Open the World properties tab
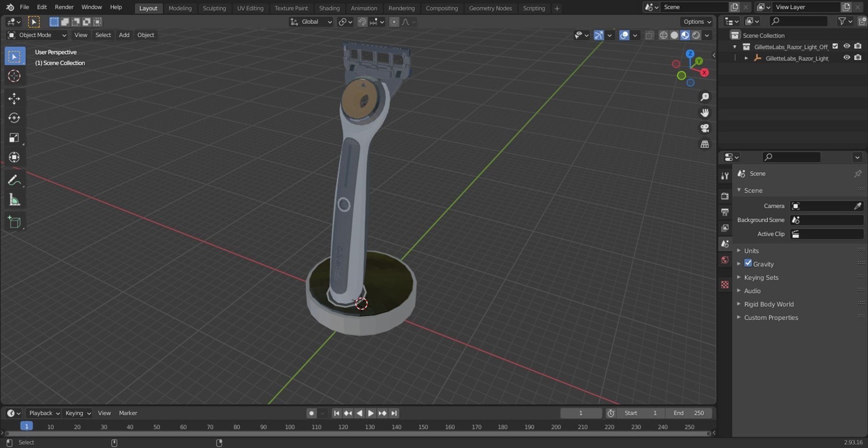The width and height of the screenshot is (868, 448). pyautogui.click(x=725, y=260)
